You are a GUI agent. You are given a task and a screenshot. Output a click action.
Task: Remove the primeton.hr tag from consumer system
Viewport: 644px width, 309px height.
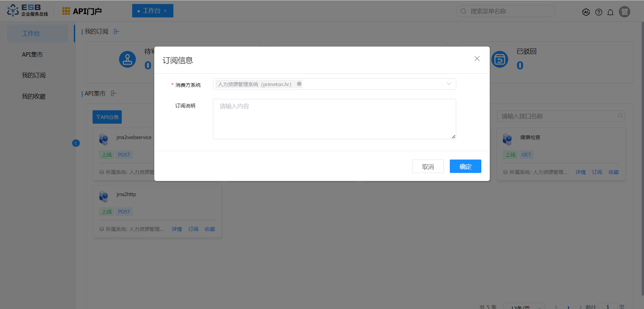pyautogui.click(x=299, y=84)
